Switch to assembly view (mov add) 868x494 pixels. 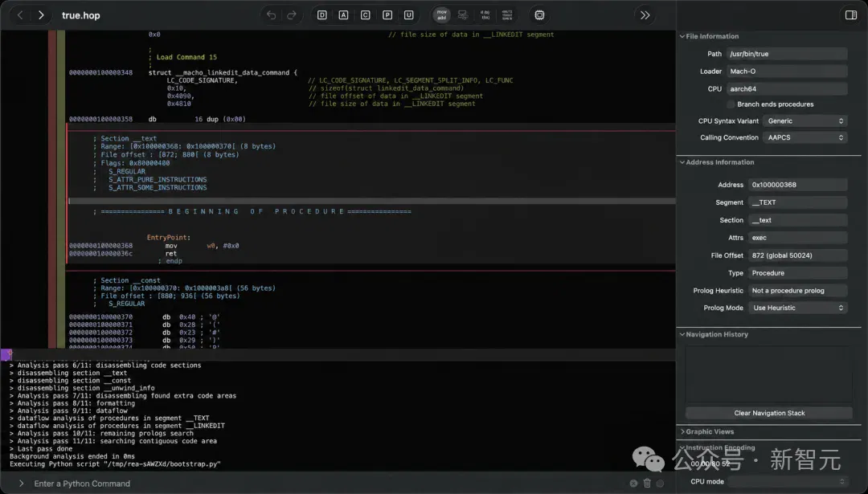coord(441,15)
